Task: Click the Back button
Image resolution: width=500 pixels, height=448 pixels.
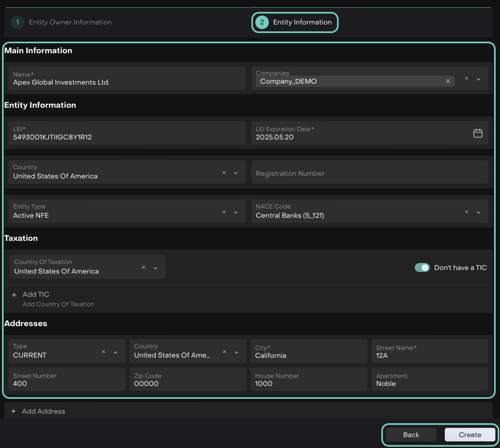Action: pyautogui.click(x=411, y=435)
